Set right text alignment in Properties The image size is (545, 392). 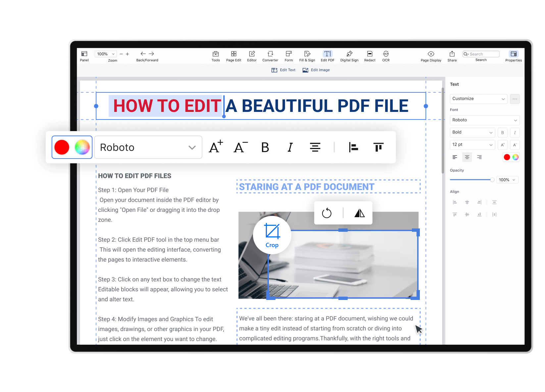[479, 157]
